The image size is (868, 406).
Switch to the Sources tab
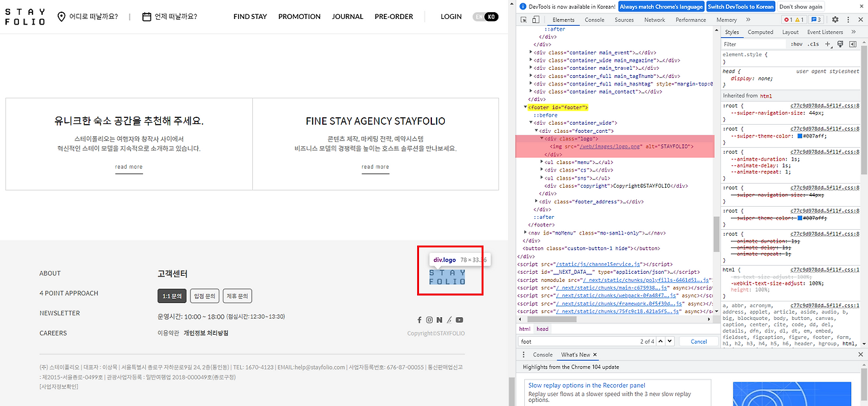[x=624, y=20]
